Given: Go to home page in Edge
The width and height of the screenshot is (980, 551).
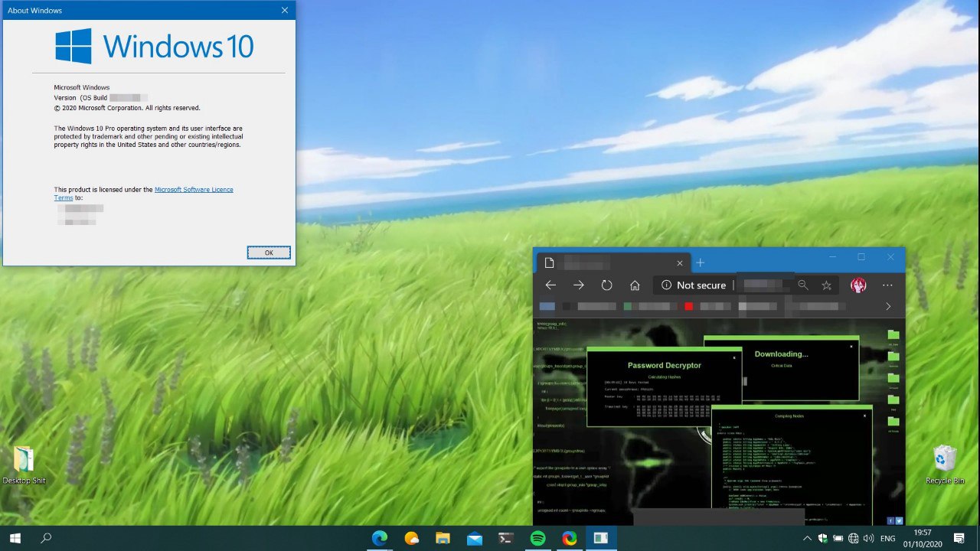Looking at the screenshot, I should point(635,285).
